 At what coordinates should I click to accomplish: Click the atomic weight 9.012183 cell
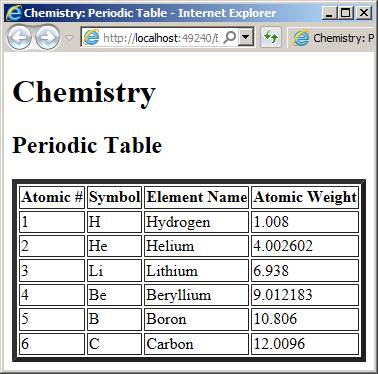coord(305,295)
